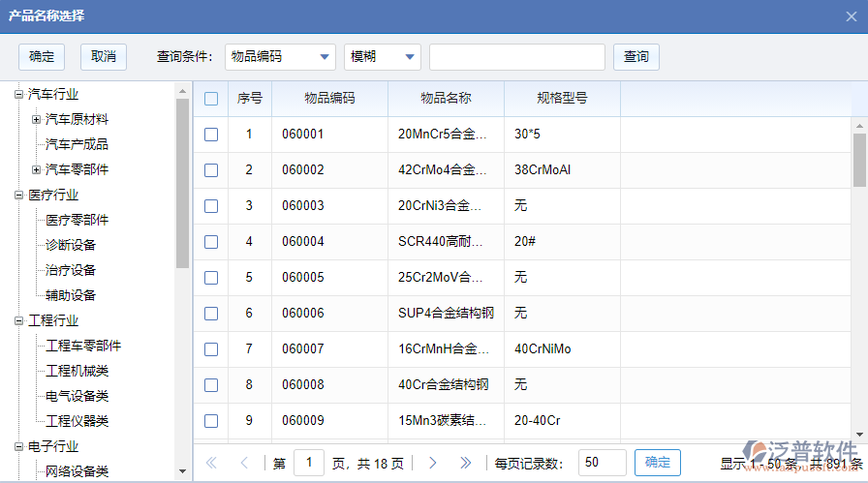
Task: Select 诊断设备 in the tree
Action: coord(71,245)
